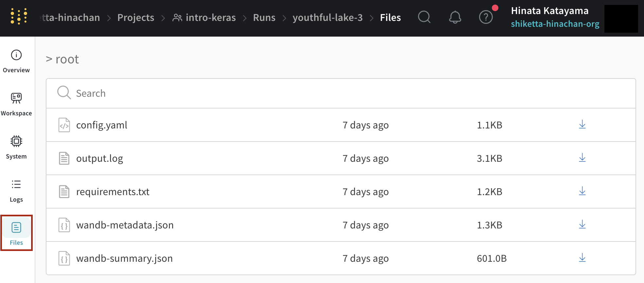Switch to the Overview tab
This screenshot has height=283, width=644.
coord(16,61)
